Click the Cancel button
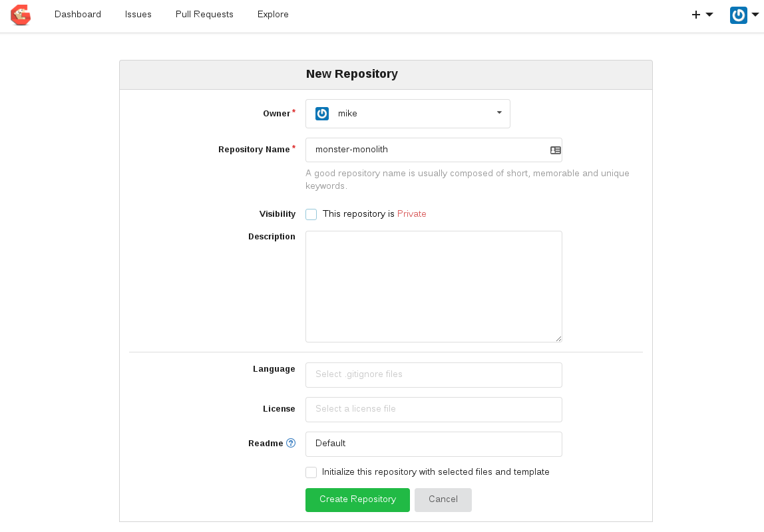 [443, 500]
